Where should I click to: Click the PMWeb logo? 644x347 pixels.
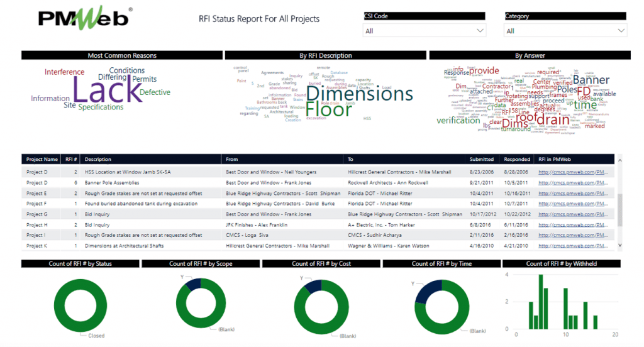(86, 18)
